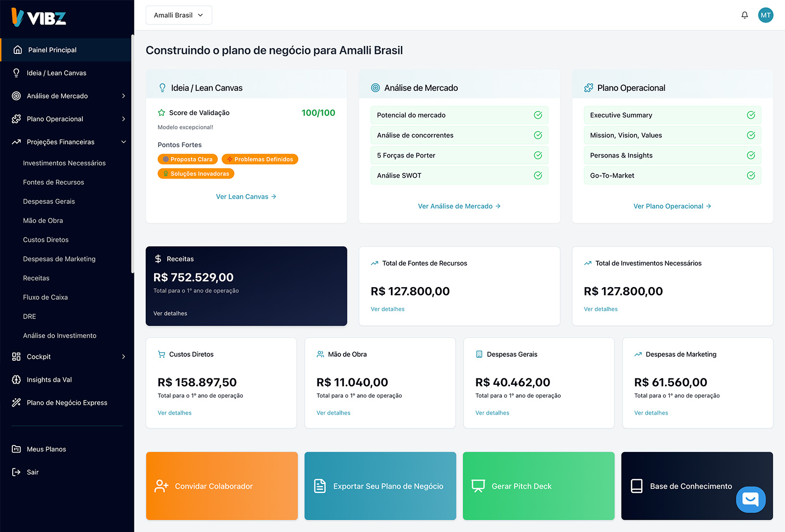Click the presentation icon on Gerar Pitch Deck

coord(478,486)
